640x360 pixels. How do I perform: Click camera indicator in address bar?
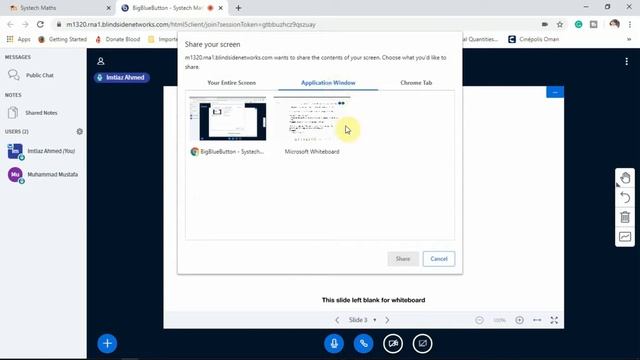click(x=544, y=24)
